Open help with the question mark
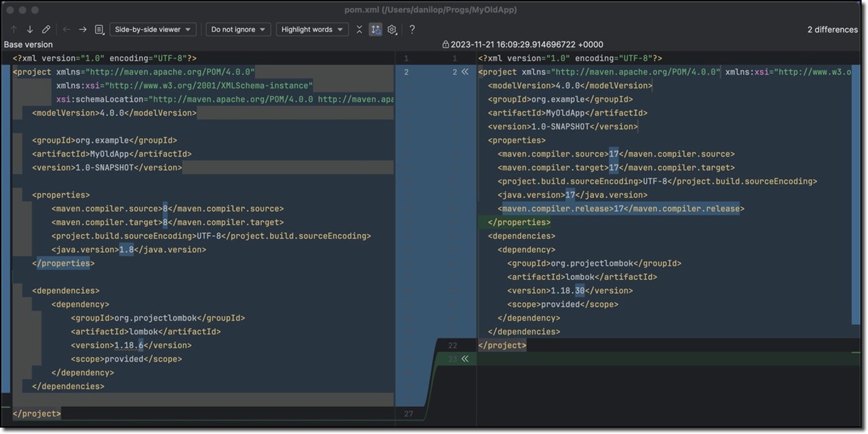This screenshot has width=868, height=434. [412, 30]
